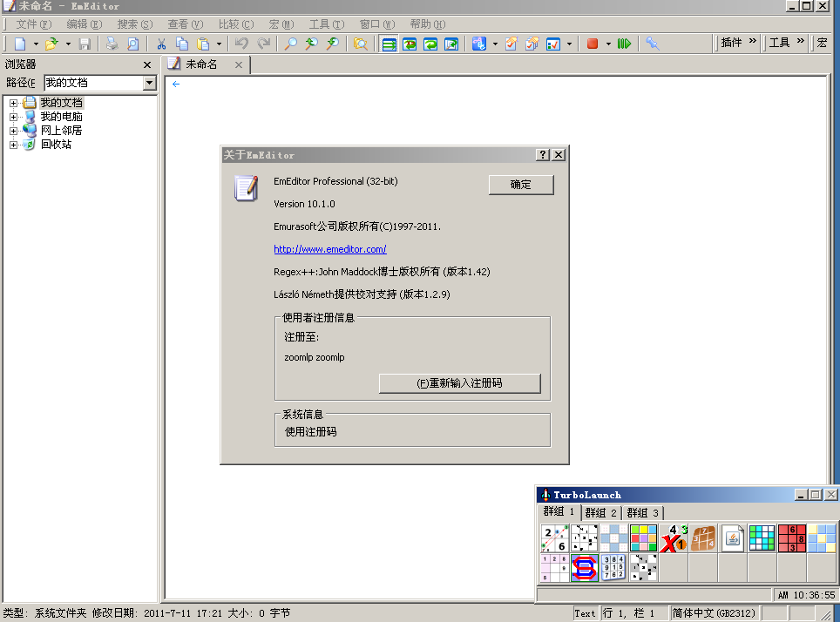Open the 编辑(E) menu
The image size is (840, 622).
coord(85,24)
